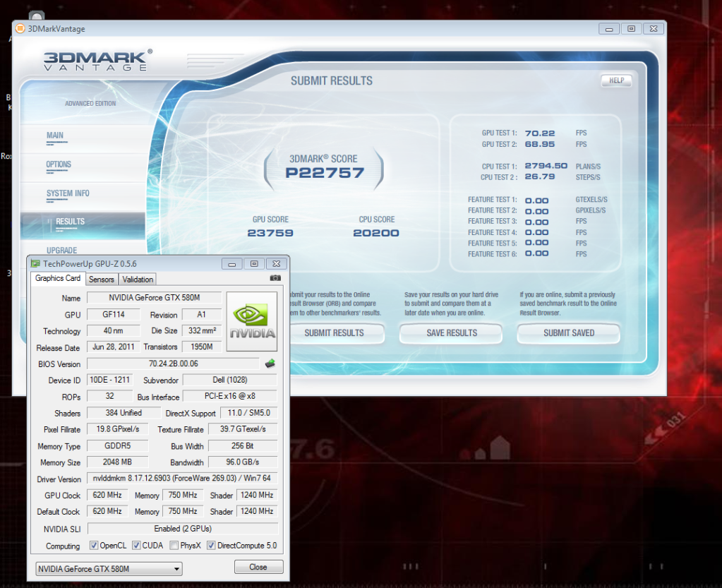Switch to the Sensors tab

coord(102,279)
